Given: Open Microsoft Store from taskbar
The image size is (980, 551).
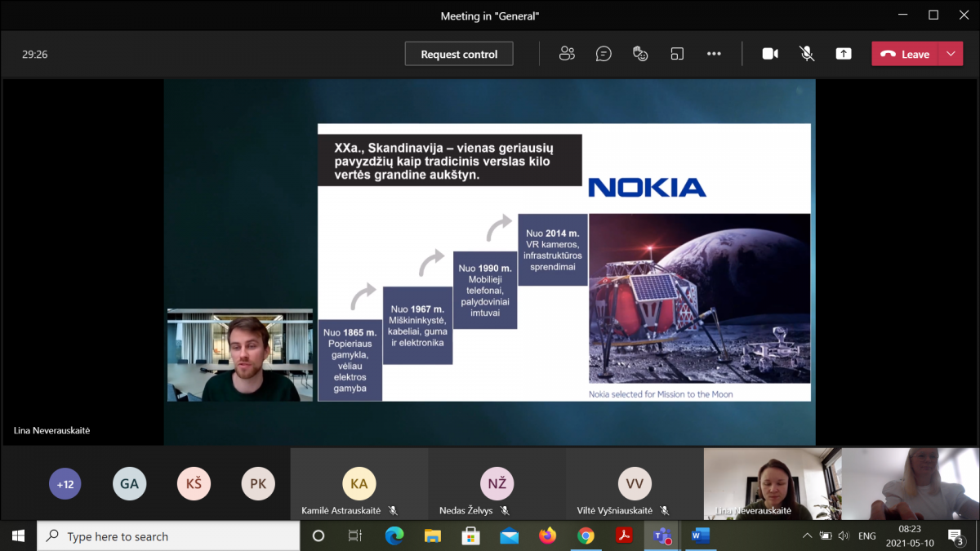Looking at the screenshot, I should coord(471,536).
